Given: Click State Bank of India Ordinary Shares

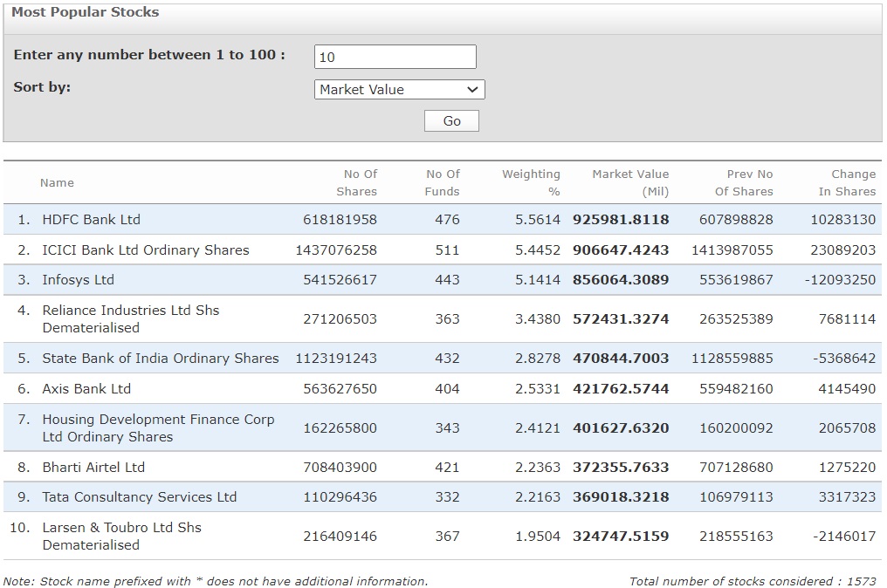Looking at the screenshot, I should click(x=160, y=359).
